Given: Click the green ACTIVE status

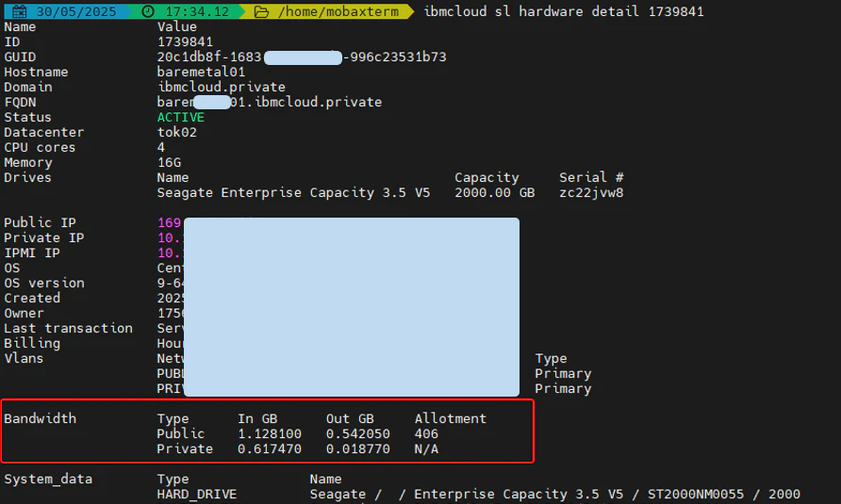Looking at the screenshot, I should click(181, 117).
